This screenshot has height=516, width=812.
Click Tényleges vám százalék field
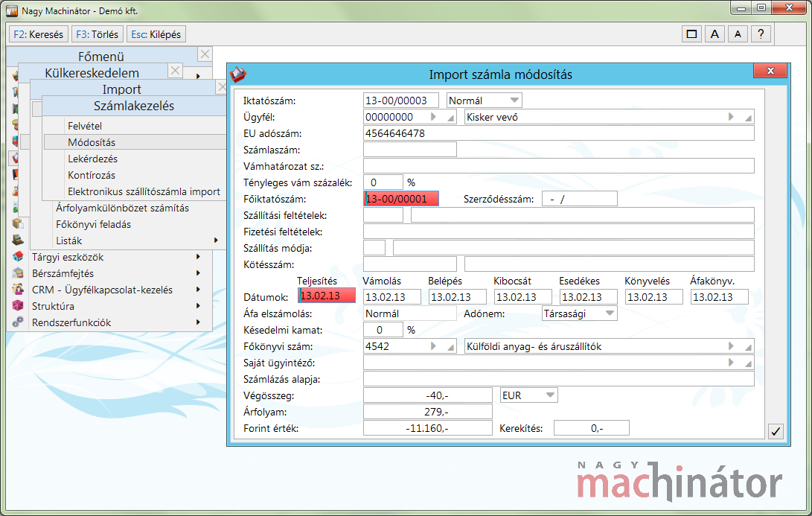(383, 182)
